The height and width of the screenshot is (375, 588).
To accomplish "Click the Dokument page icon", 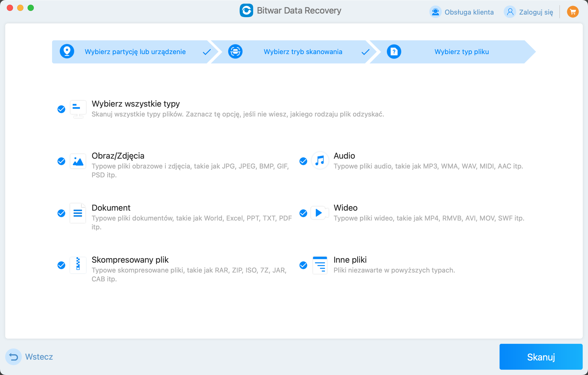I will pyautogui.click(x=78, y=213).
